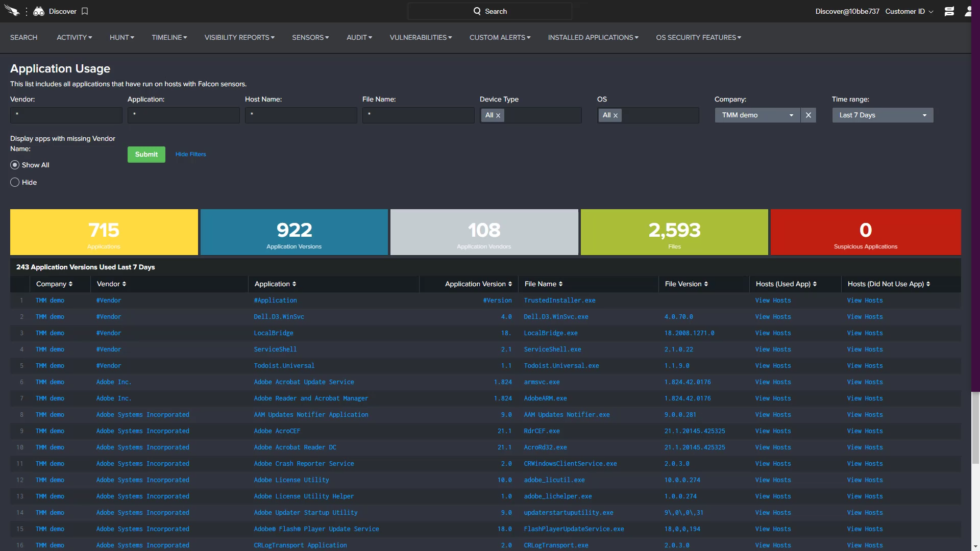
Task: Sort by Hosts (Did Not Use App) column
Action: point(889,284)
